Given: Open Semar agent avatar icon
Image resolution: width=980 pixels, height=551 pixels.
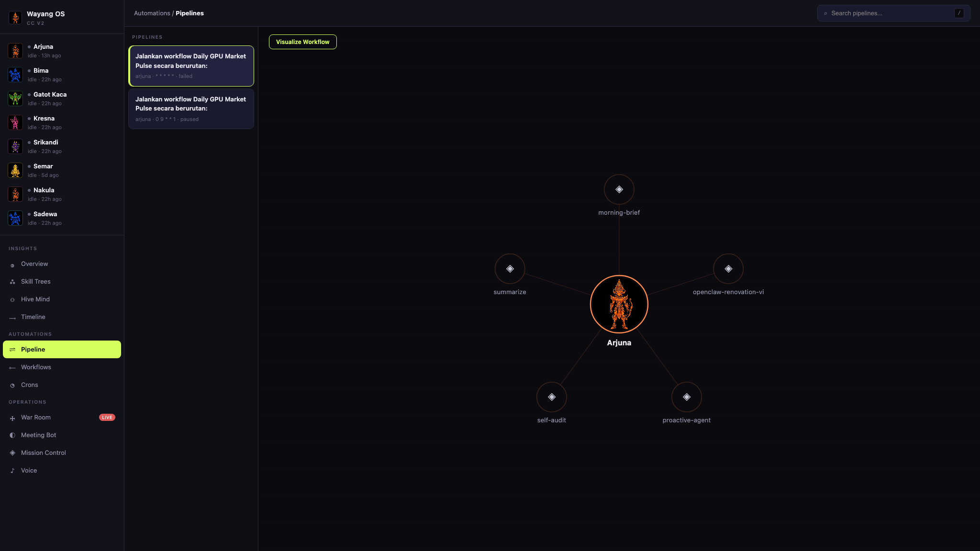Looking at the screenshot, I should click(15, 170).
